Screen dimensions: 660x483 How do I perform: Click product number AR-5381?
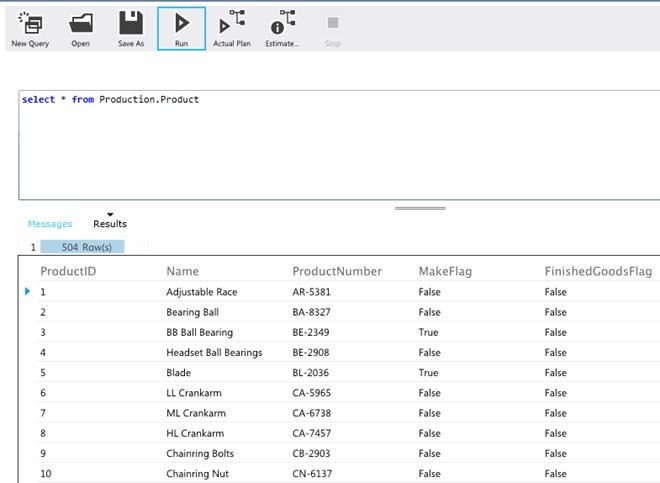[x=311, y=292]
